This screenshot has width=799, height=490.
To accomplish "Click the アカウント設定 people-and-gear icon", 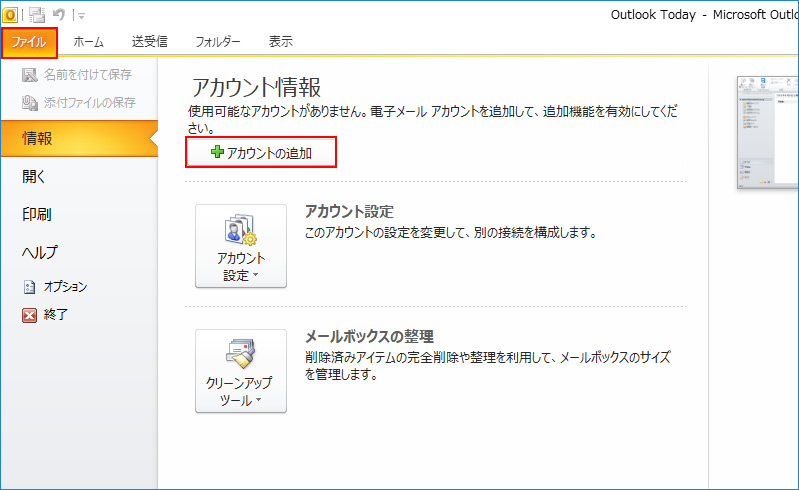I will click(x=241, y=230).
